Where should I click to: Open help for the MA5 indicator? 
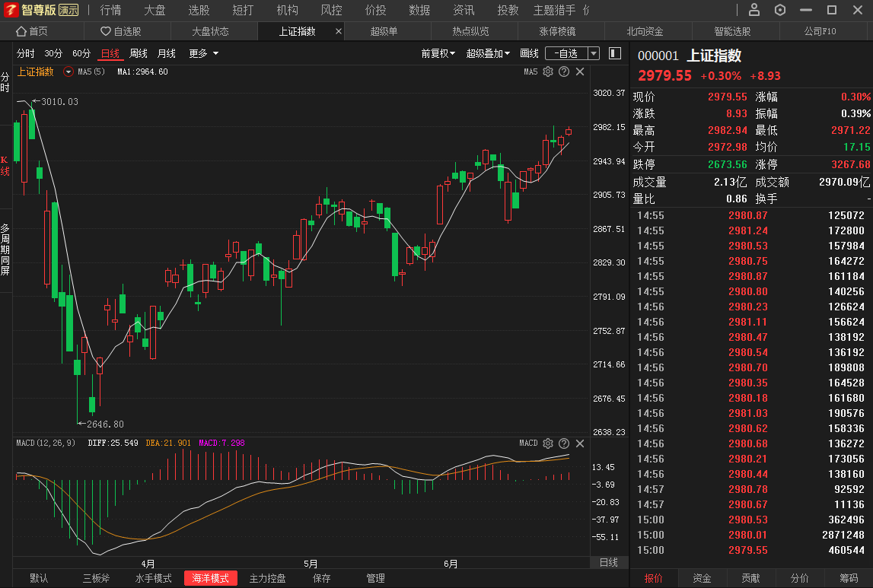564,72
